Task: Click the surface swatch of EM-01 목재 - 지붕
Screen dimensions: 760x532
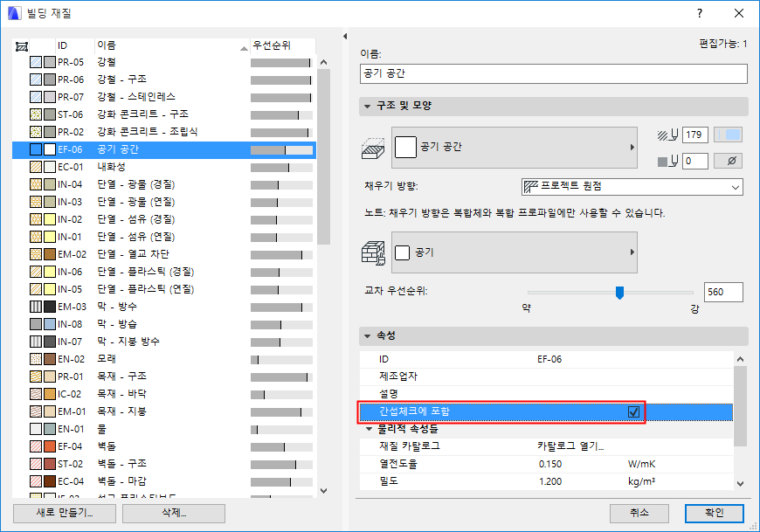Action: (x=50, y=411)
